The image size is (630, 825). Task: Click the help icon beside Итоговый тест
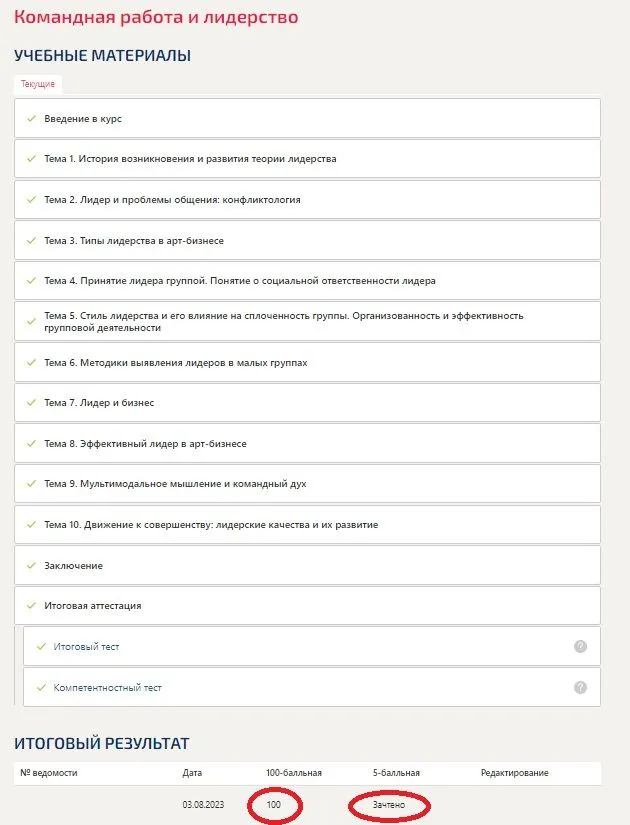point(580,647)
